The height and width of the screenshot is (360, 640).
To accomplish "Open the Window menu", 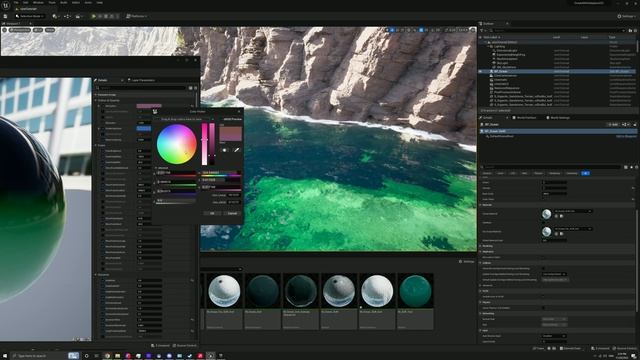I will [38, 2].
